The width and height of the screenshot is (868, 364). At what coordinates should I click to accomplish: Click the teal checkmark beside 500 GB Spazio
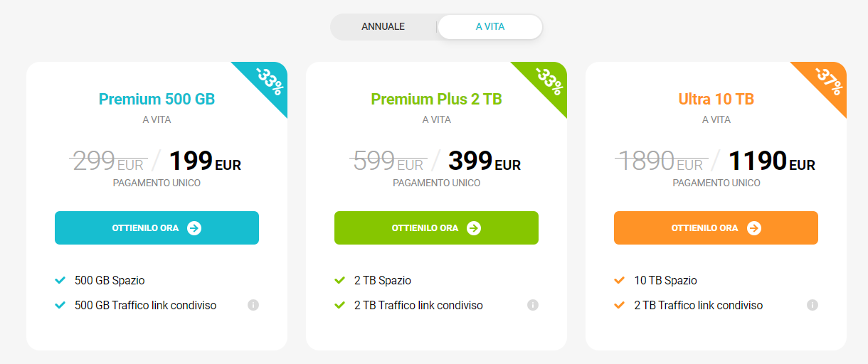pyautogui.click(x=60, y=280)
